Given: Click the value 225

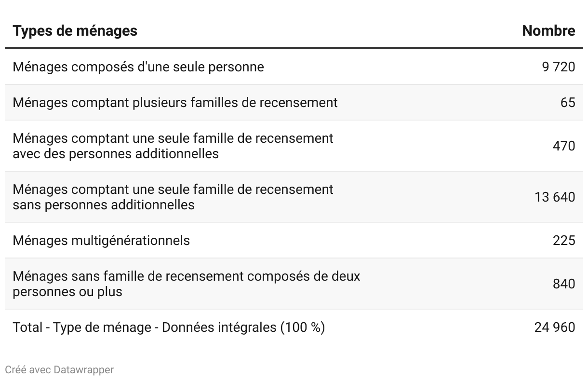Looking at the screenshot, I should pos(564,240).
